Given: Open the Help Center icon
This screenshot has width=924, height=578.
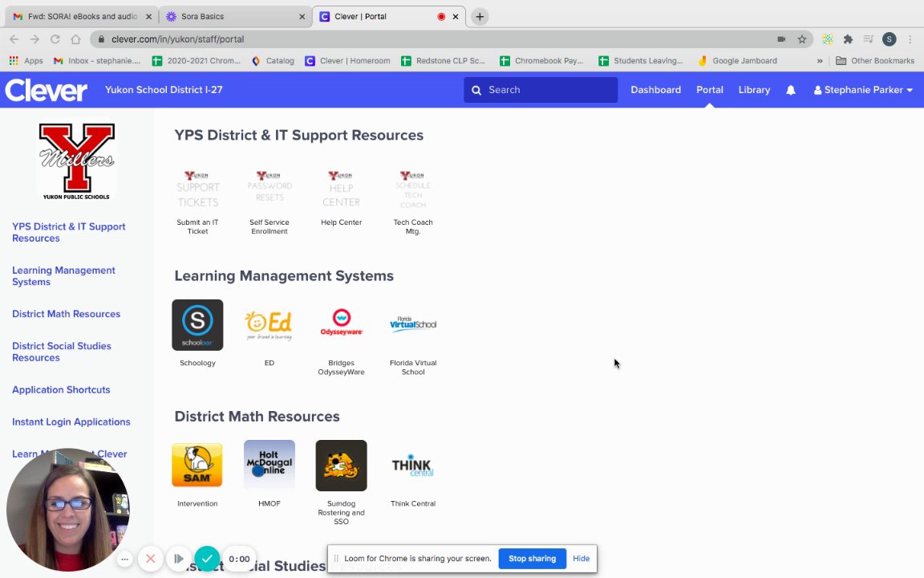Looking at the screenshot, I should click(341, 189).
